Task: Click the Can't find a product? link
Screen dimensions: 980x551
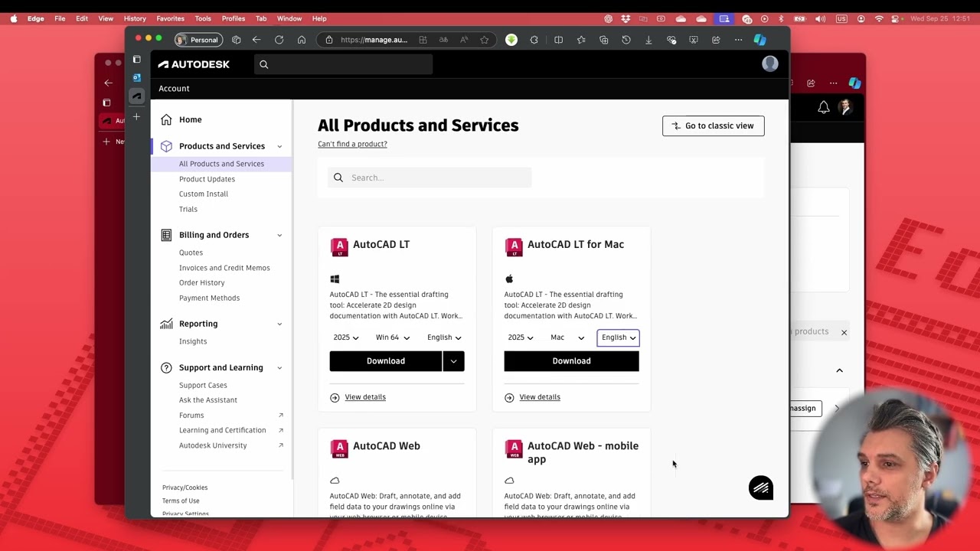Action: pos(352,144)
